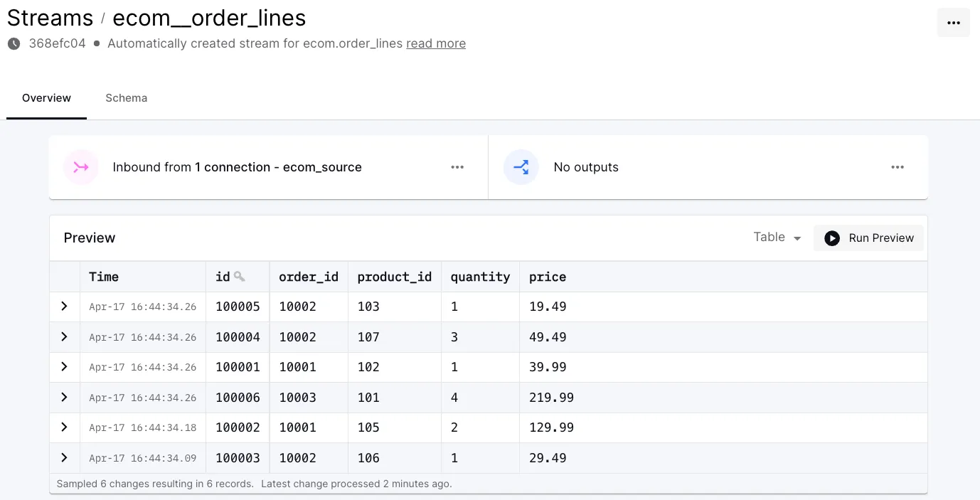Click the product_id column header
The image size is (980, 500).
click(395, 277)
